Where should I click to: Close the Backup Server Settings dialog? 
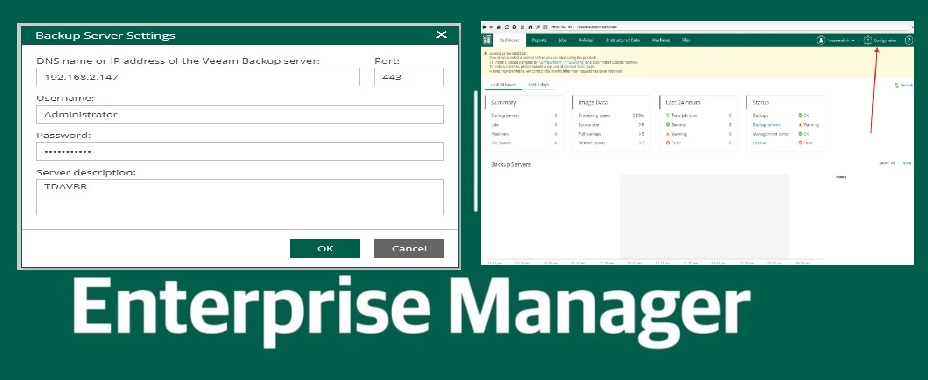point(441,35)
